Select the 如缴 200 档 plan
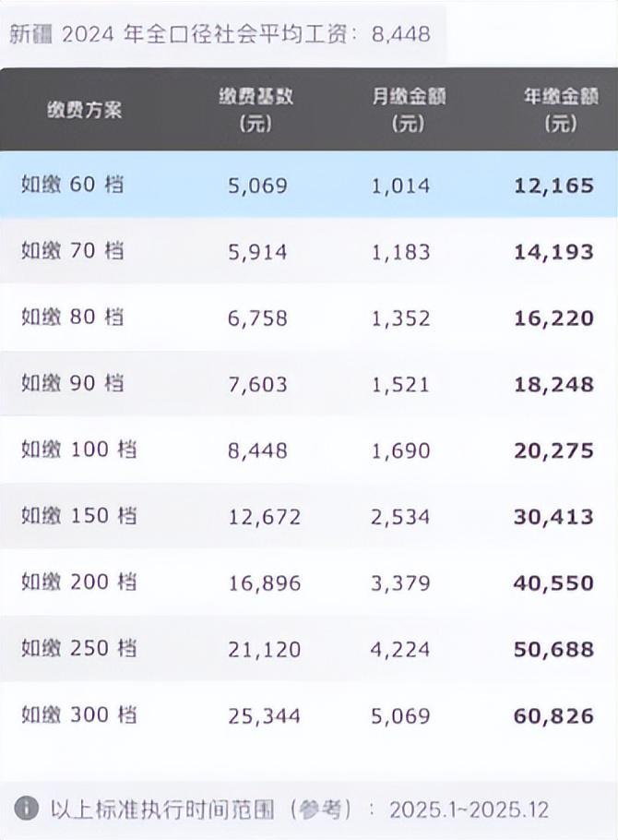Screen dimensions: 618x840 [309, 582]
